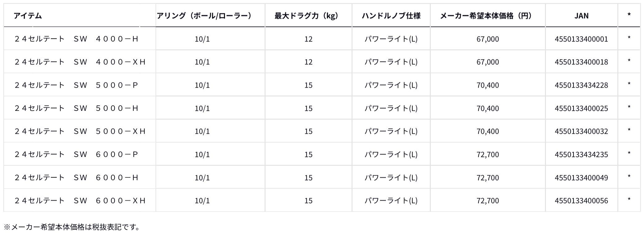Select the 24セルテート SW 5000-XH item
The width and height of the screenshot is (644, 235).
pyautogui.click(x=80, y=131)
